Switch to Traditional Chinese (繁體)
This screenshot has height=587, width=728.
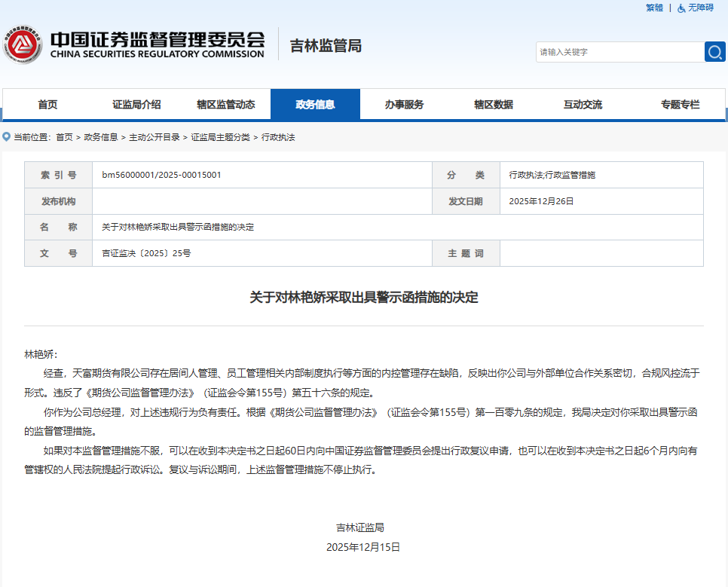(x=654, y=8)
